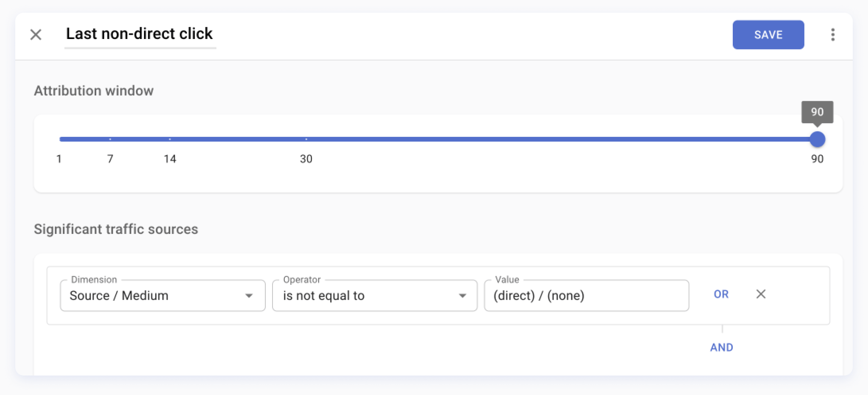The image size is (868, 395).
Task: Click the 90 tooltip above the slider
Action: (x=817, y=112)
